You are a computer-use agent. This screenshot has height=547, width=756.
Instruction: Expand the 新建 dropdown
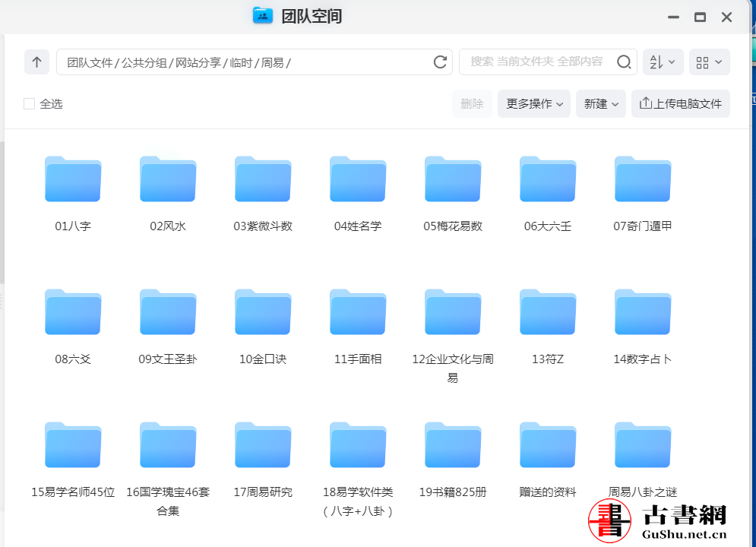(601, 103)
